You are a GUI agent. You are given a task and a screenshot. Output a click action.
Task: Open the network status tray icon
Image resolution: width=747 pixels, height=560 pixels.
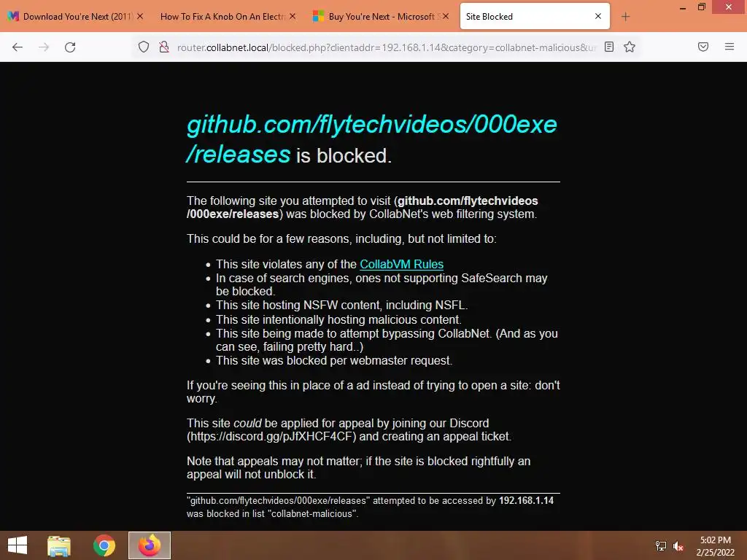point(660,546)
